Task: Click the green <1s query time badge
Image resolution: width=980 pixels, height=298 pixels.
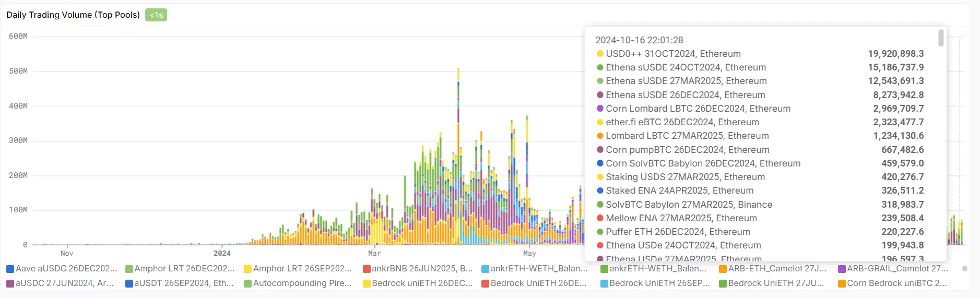Action: (x=156, y=15)
